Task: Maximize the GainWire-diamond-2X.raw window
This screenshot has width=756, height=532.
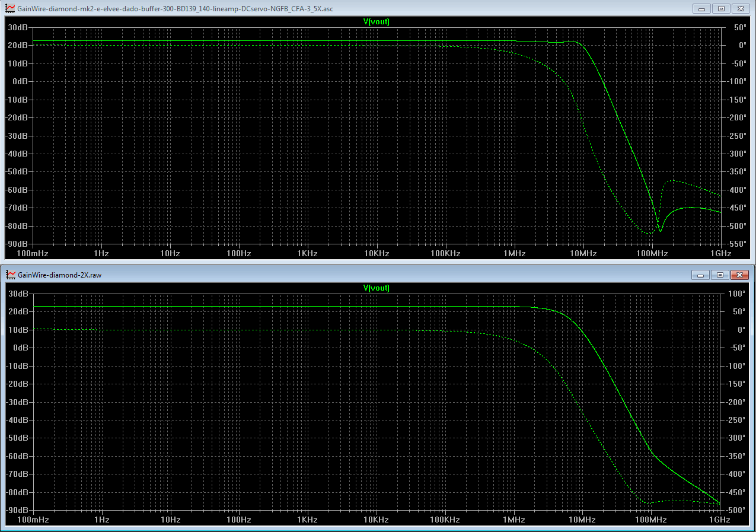Action: pos(720,275)
